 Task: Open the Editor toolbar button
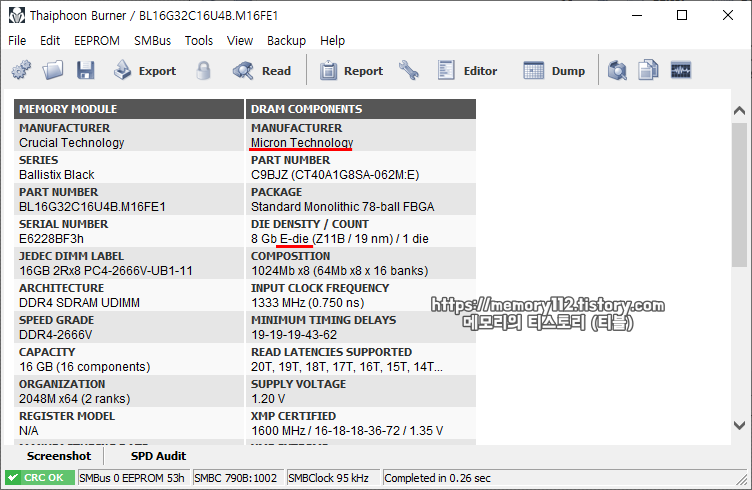467,70
